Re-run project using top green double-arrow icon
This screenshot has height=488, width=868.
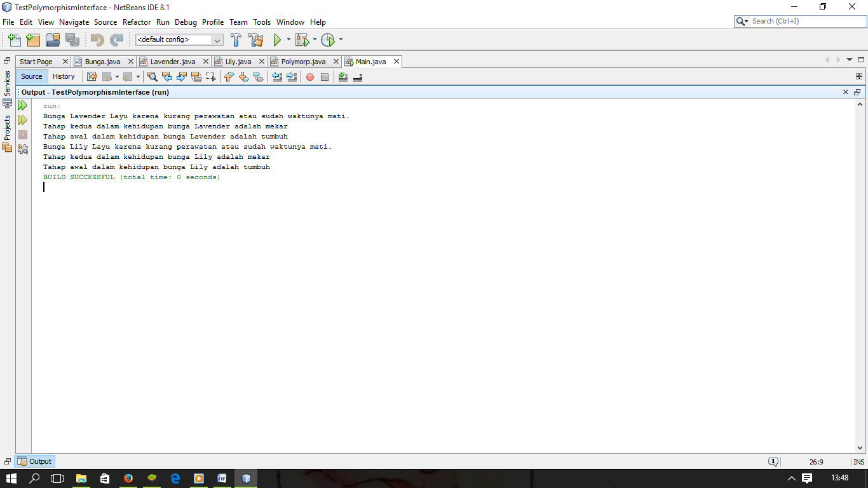[23, 105]
